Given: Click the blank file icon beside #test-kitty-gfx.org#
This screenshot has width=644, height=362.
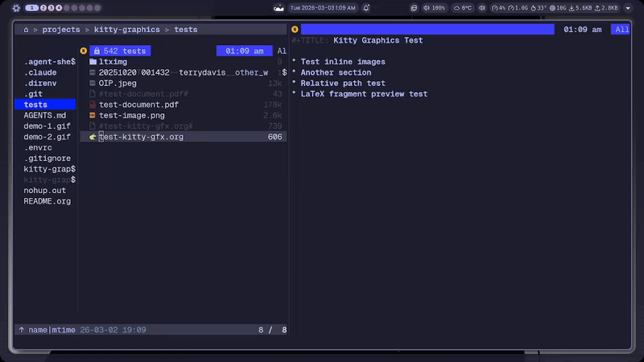Looking at the screenshot, I should click(93, 126).
